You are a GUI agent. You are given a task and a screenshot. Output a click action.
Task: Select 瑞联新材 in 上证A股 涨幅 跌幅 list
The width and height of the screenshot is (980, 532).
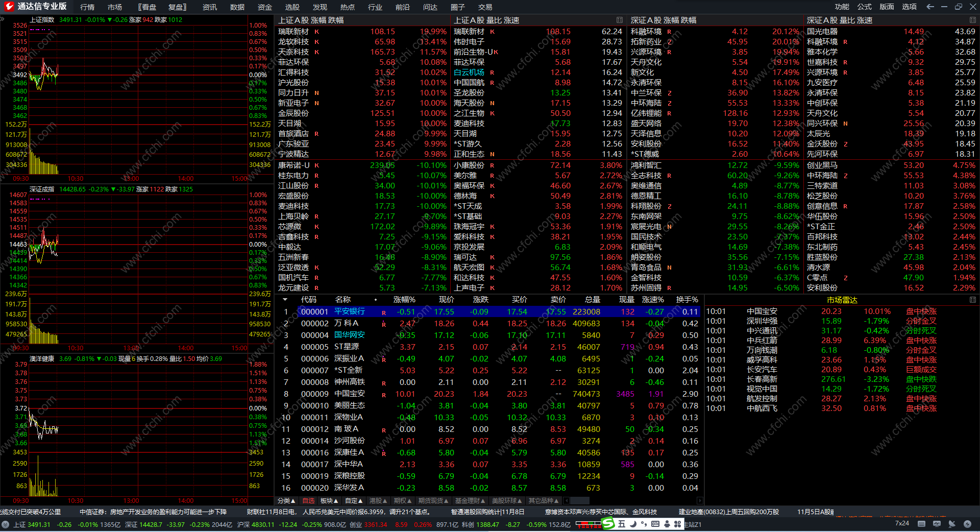(362, 32)
